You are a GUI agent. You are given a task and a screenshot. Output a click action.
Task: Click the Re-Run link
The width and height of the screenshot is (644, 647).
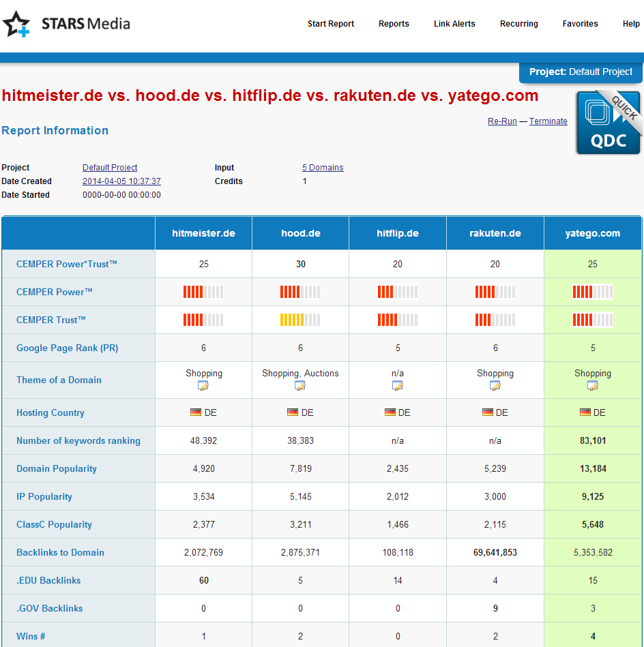pos(502,121)
